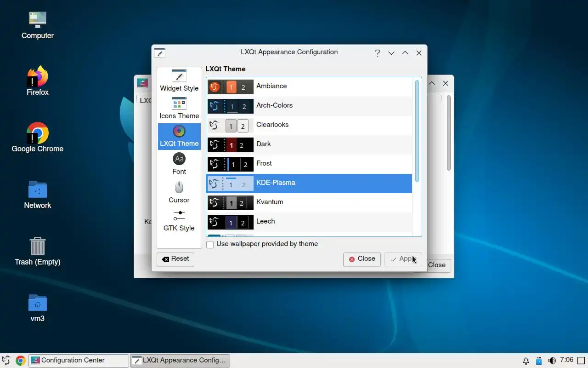Open the Trash (Empty) desktop icon
Image resolution: width=588 pixels, height=368 pixels.
pos(38,251)
